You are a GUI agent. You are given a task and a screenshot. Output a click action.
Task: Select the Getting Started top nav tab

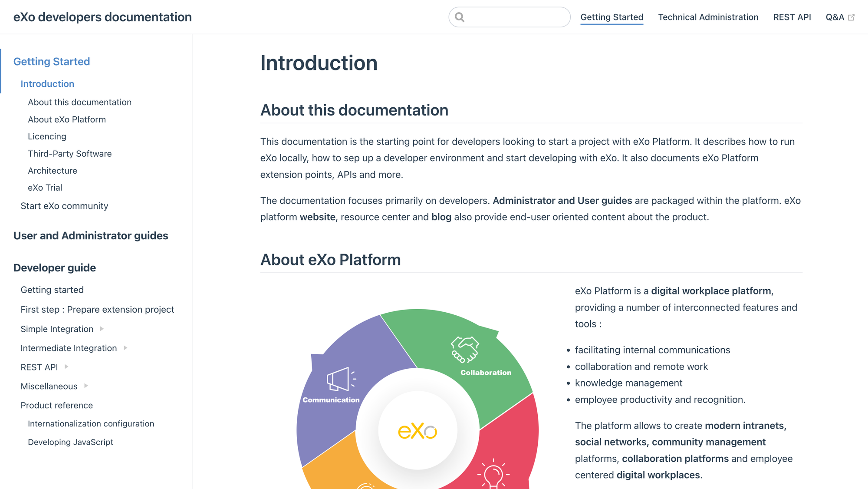[x=612, y=17]
